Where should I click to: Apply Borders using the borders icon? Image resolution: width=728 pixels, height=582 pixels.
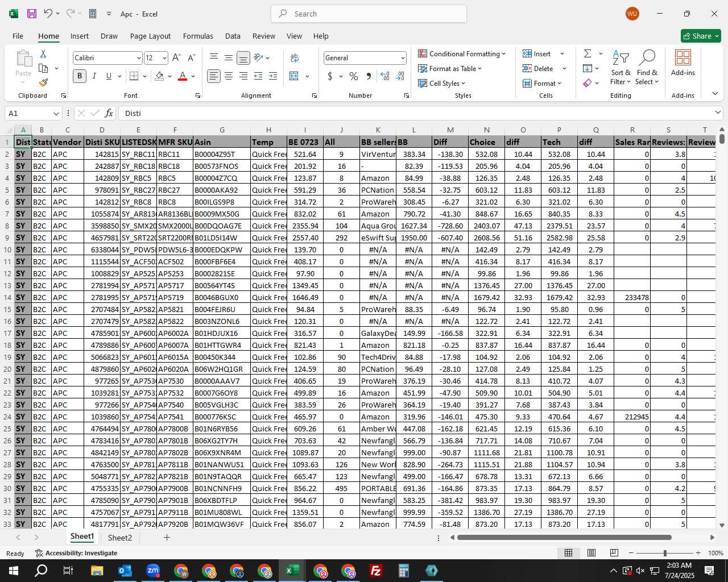click(134, 76)
